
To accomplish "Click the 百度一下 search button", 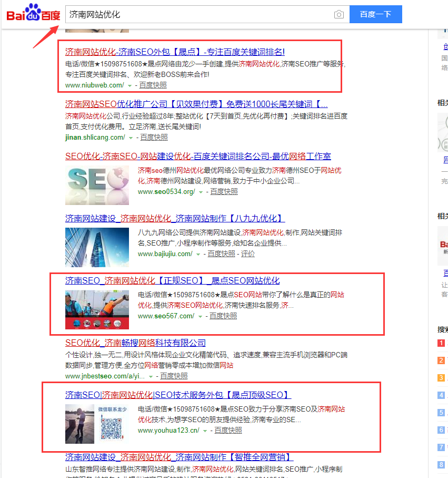I will [x=375, y=14].
